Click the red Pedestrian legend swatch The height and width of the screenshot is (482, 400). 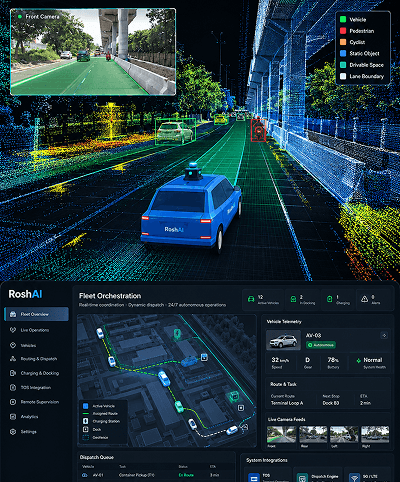pos(343,31)
